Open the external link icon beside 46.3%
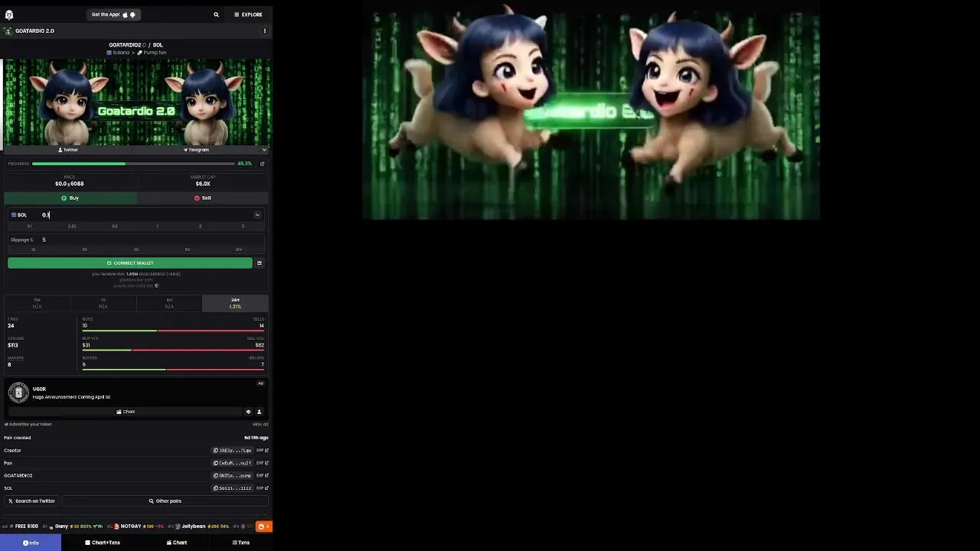980x551 pixels. (263, 164)
